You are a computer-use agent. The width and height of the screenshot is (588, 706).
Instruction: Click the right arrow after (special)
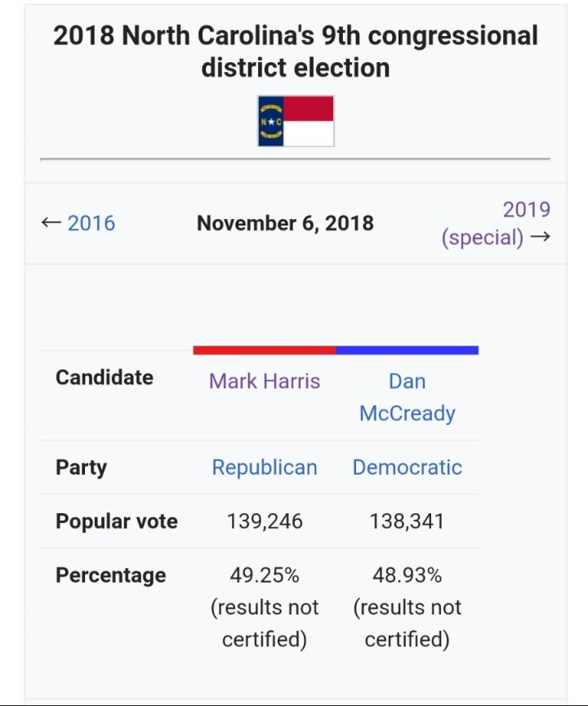click(x=539, y=238)
